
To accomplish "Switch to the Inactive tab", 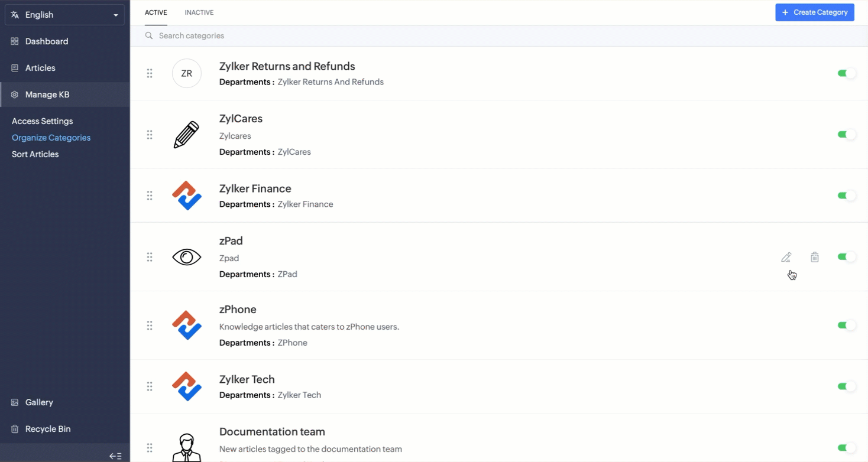I will point(199,12).
